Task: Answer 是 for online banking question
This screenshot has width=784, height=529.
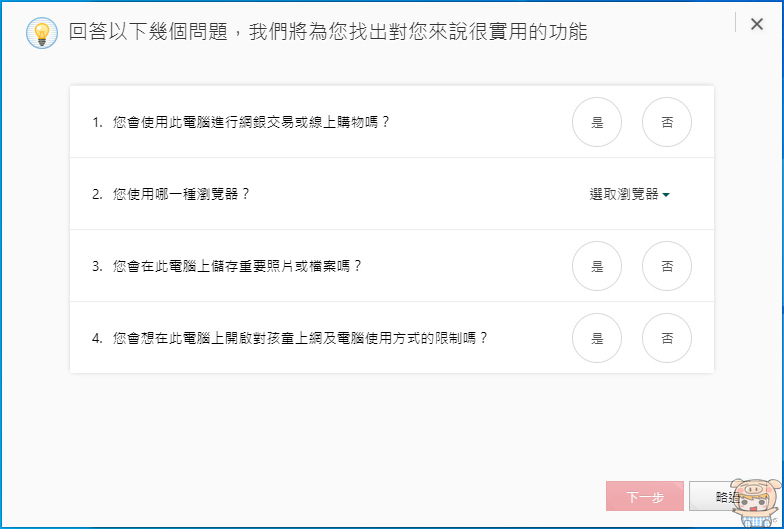Action: click(597, 122)
